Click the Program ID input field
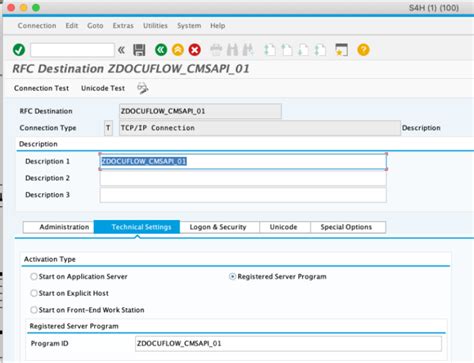The height and width of the screenshot is (363, 474). [x=288, y=344]
